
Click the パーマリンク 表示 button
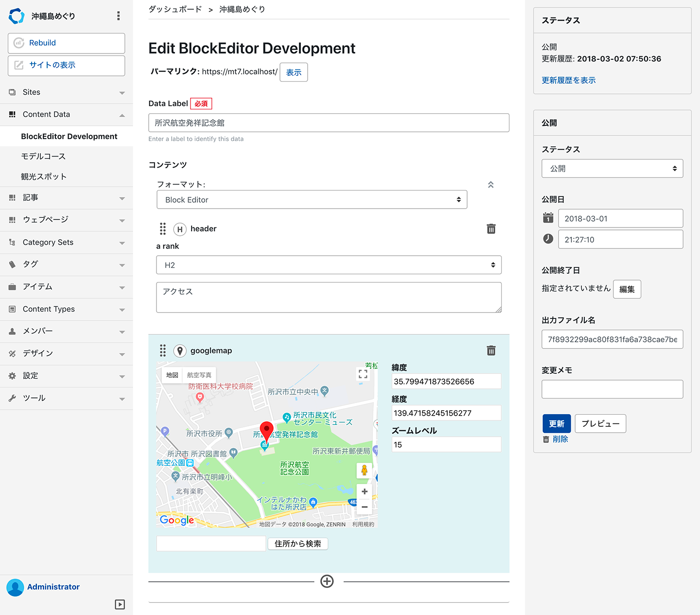[x=294, y=72]
